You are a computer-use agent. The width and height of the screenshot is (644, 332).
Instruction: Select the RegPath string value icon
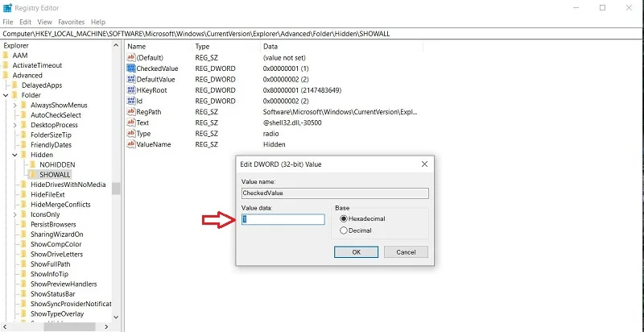click(x=131, y=112)
